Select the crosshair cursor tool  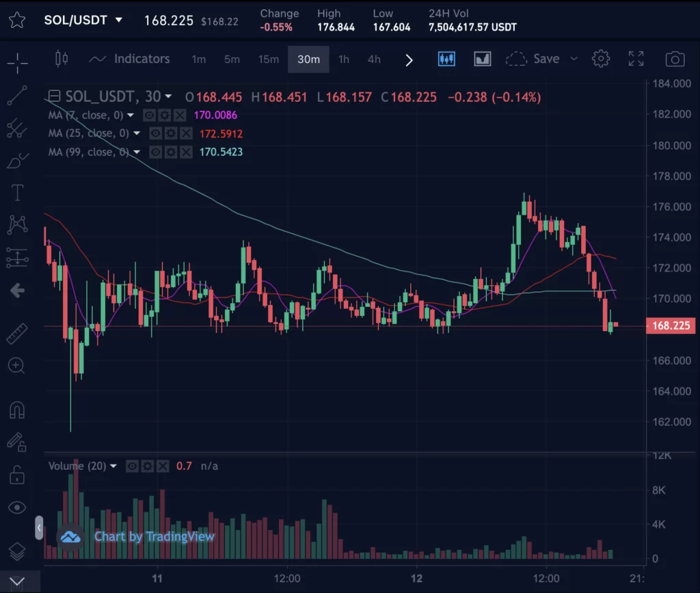[x=18, y=62]
